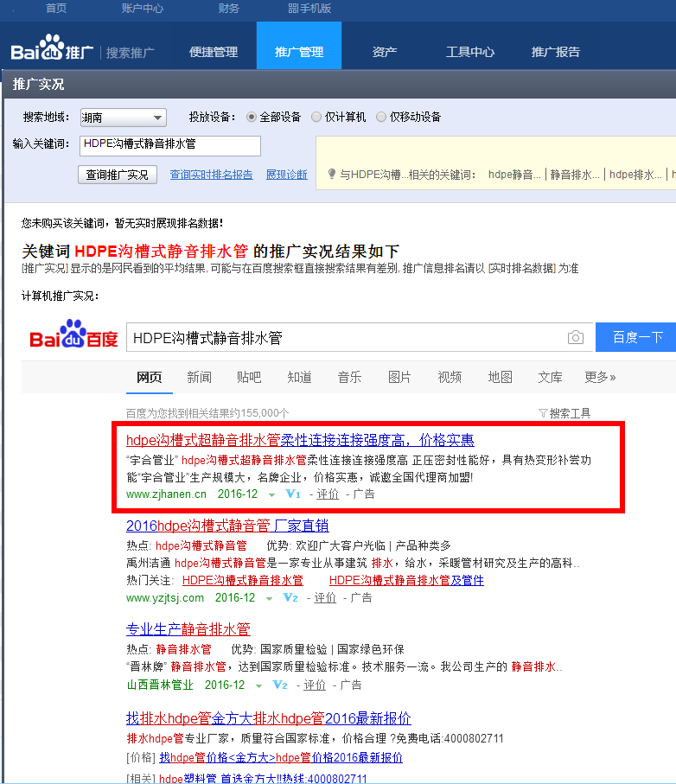The width and height of the screenshot is (676, 784).
Task: Switch to 推广报告 tab
Action: coord(556,52)
